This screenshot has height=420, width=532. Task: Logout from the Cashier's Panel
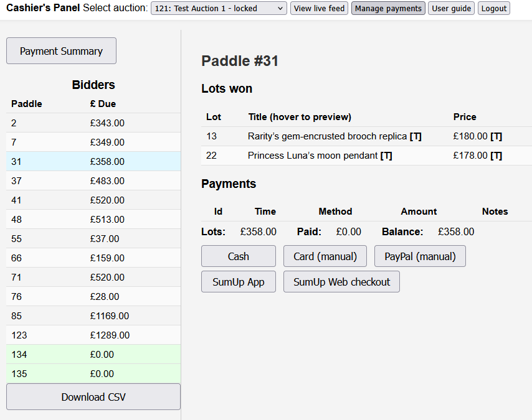(x=493, y=8)
